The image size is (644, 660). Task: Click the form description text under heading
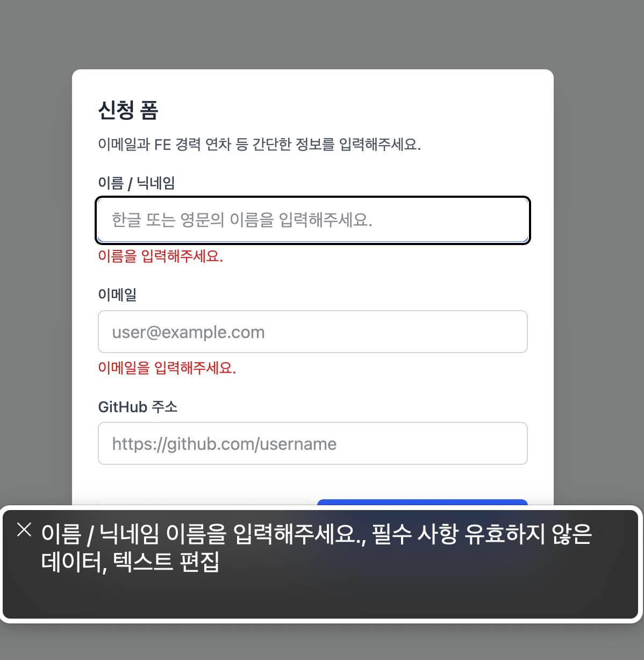259,144
